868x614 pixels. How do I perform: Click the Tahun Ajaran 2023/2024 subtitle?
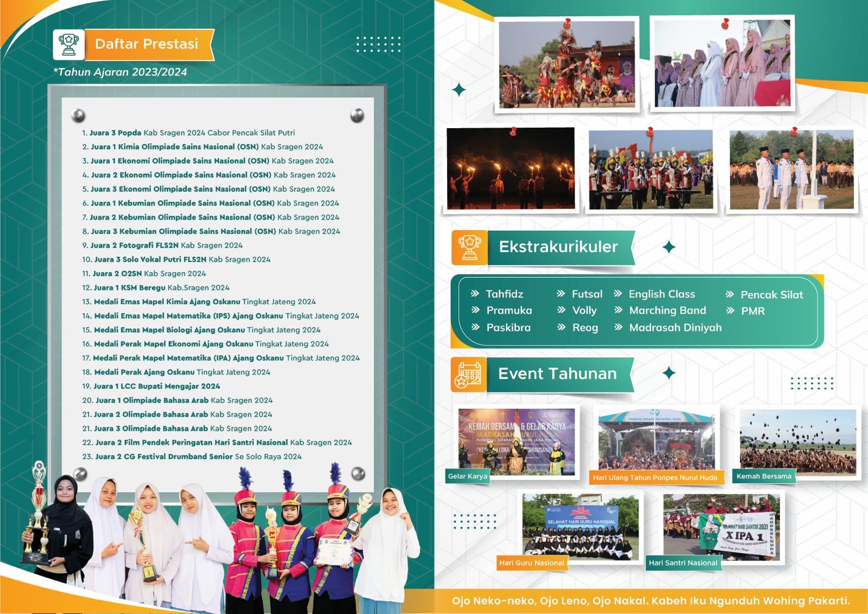120,72
